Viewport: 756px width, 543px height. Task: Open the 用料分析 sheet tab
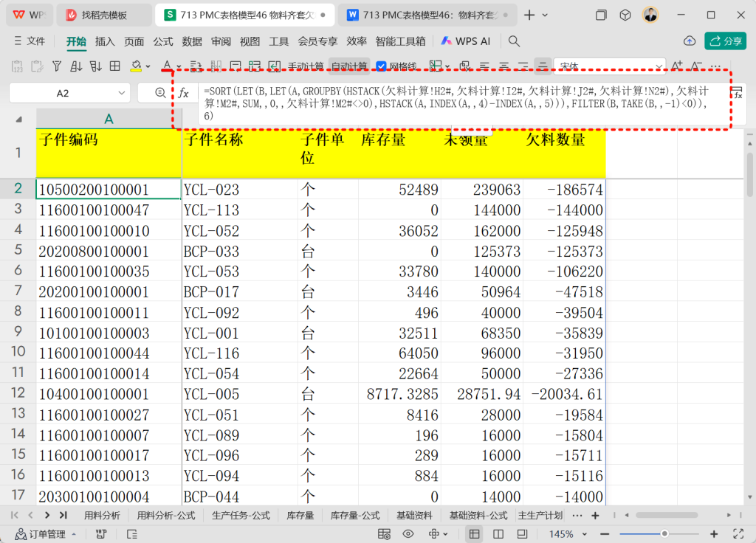[102, 516]
